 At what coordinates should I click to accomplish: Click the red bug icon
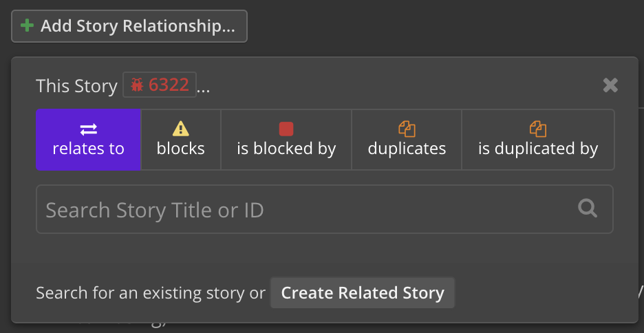pos(137,85)
